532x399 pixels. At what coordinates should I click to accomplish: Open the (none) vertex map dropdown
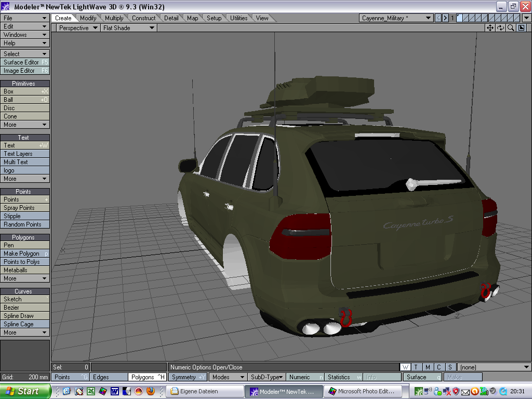tap(494, 367)
